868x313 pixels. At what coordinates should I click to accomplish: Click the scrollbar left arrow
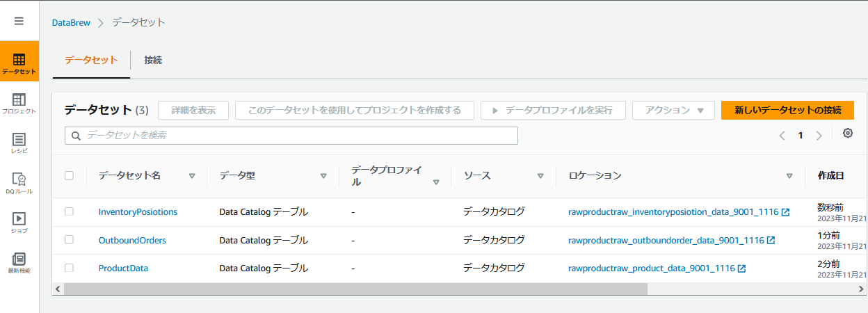click(x=58, y=289)
